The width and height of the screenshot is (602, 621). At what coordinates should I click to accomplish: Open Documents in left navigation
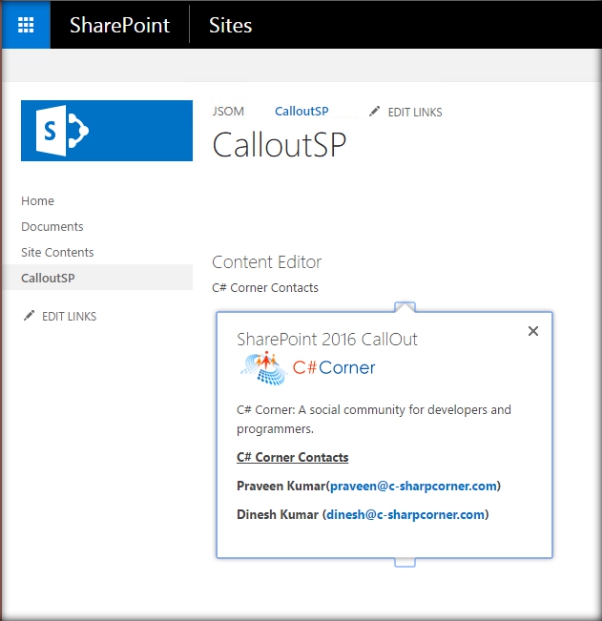pos(52,227)
